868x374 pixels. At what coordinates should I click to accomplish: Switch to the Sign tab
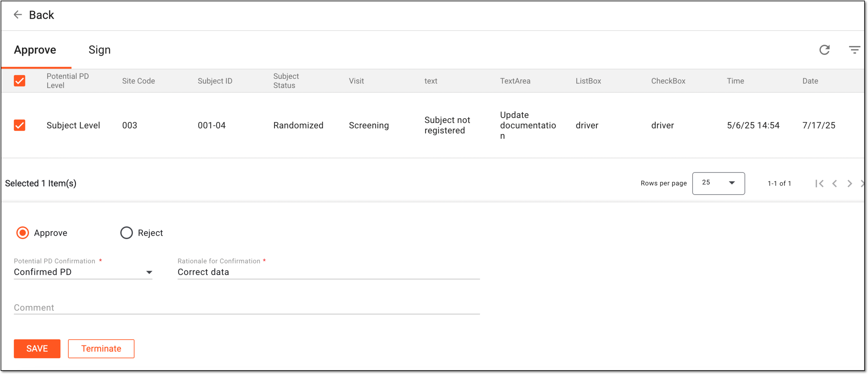pyautogui.click(x=99, y=50)
